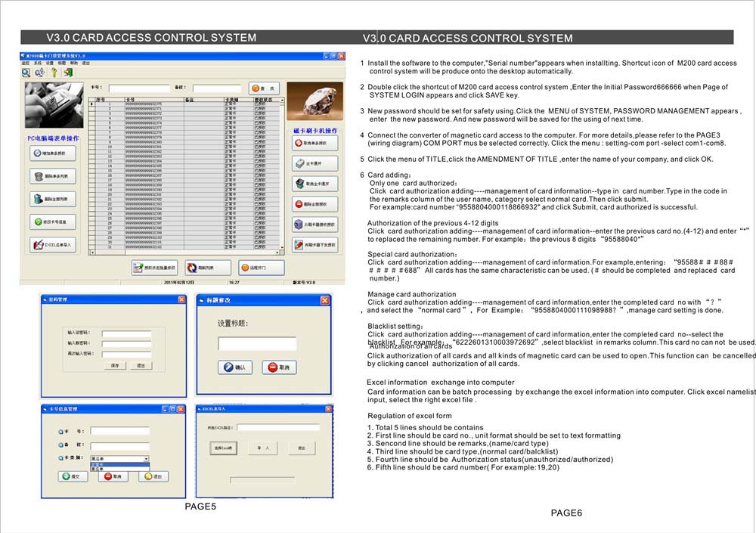Click the 授权状态批量修改 batch-modify button
The width and height of the screenshot is (756, 533).
154,268
